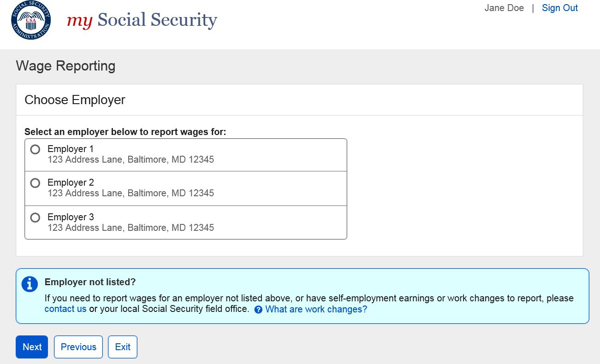This screenshot has width=600, height=364.
Task: Go back with the Previous button
Action: click(x=78, y=347)
